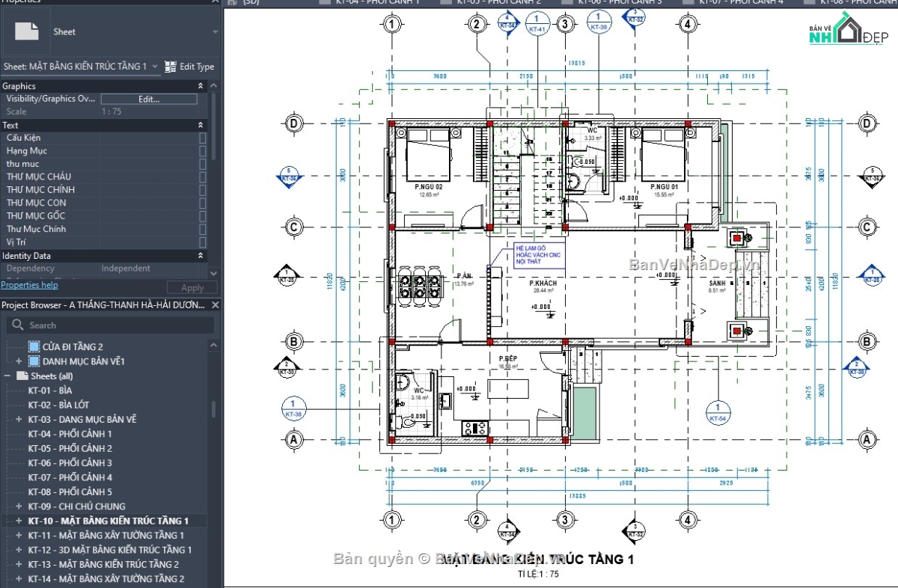This screenshot has height=588, width=898.
Task: Toggle the thu muc checkbox
Action: pos(203,164)
